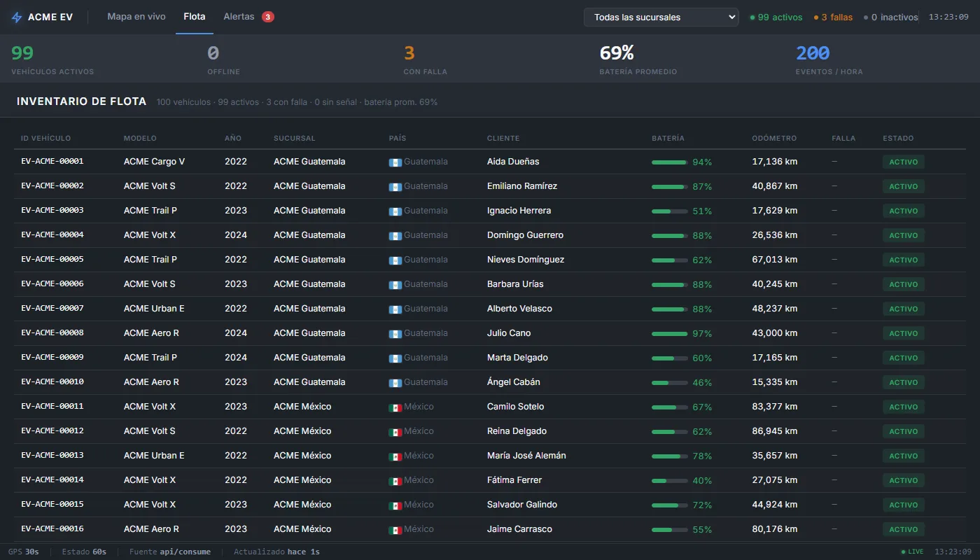Click the ACME EV lightning bolt logo
Viewport: 980px width, 560px height.
pyautogui.click(x=17, y=17)
